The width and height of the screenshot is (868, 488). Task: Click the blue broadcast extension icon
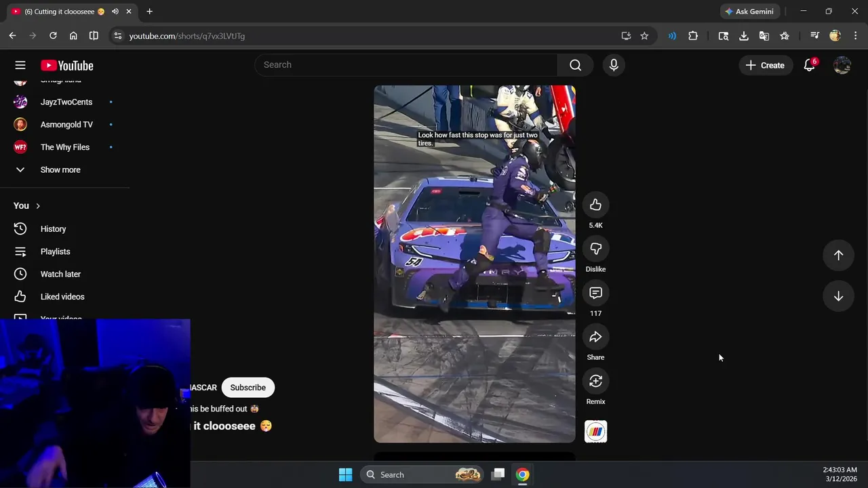click(x=672, y=36)
